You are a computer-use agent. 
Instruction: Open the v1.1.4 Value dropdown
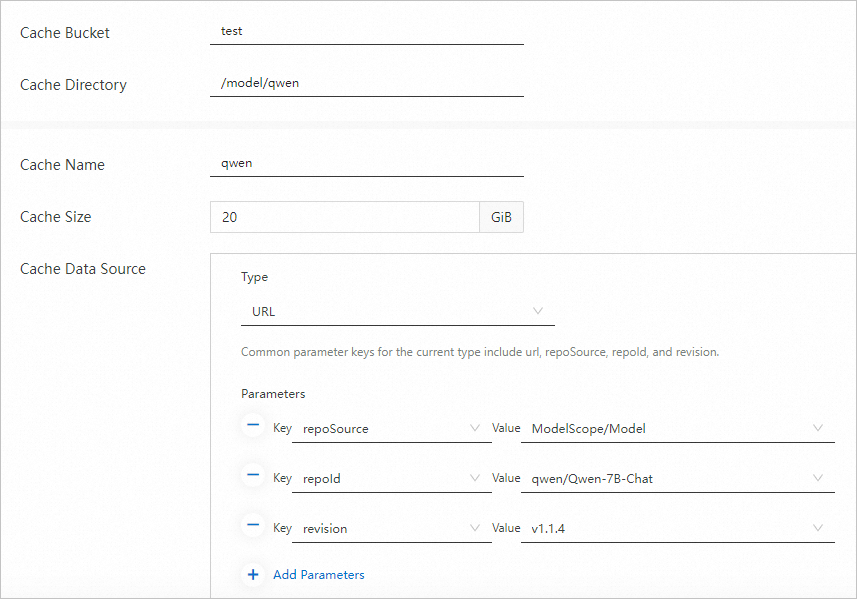(x=818, y=528)
